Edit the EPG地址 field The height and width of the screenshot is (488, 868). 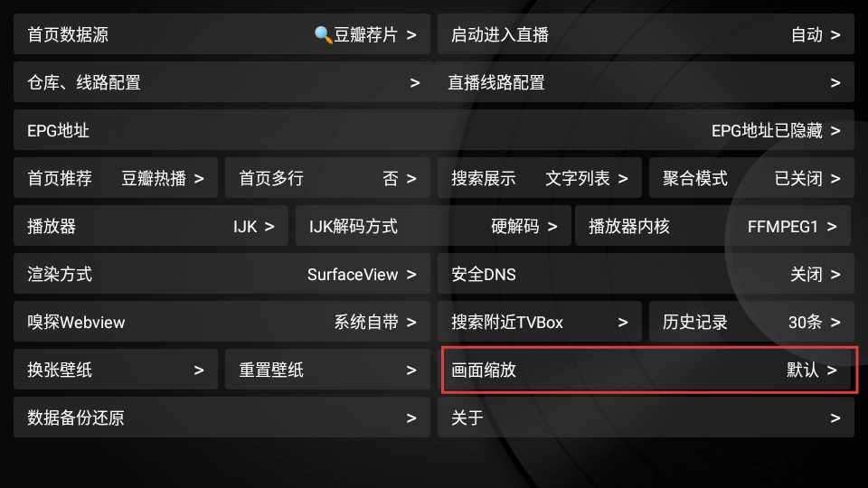point(434,130)
